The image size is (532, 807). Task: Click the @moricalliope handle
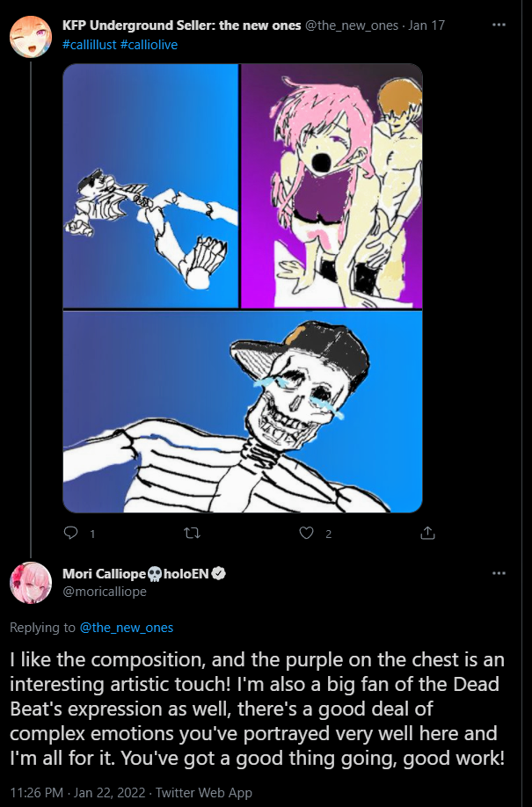pos(105,592)
